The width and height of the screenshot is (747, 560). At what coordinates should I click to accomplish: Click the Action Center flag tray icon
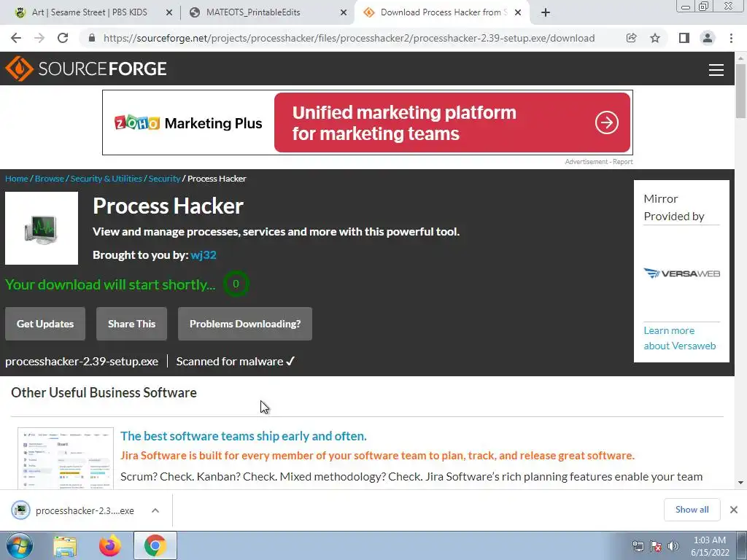pyautogui.click(x=656, y=546)
